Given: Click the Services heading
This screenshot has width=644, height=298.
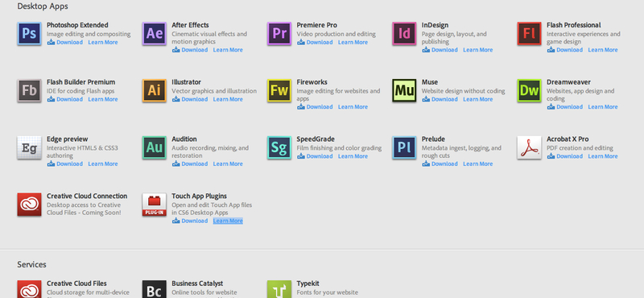Looking at the screenshot, I should [31, 264].
